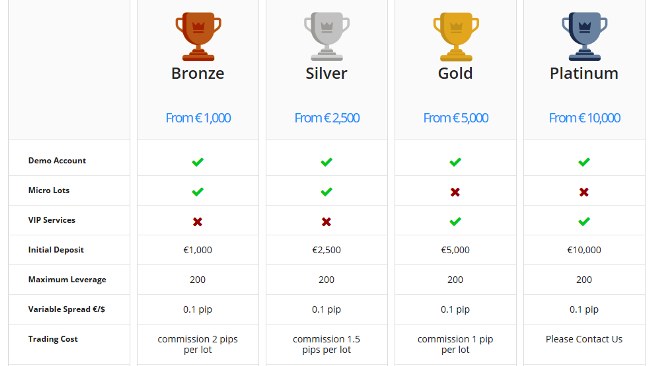This screenshot has width=650, height=366.
Task: Select the Gold plan heading
Action: [455, 73]
